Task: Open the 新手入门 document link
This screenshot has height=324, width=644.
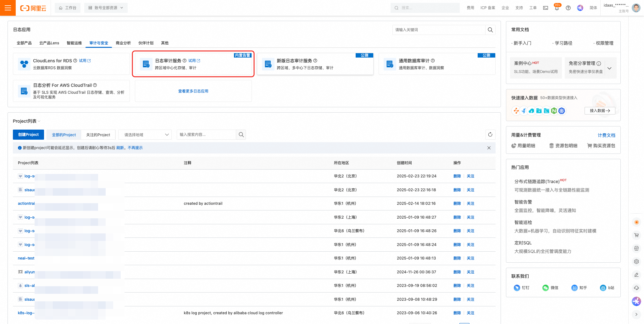Action: pos(523,43)
